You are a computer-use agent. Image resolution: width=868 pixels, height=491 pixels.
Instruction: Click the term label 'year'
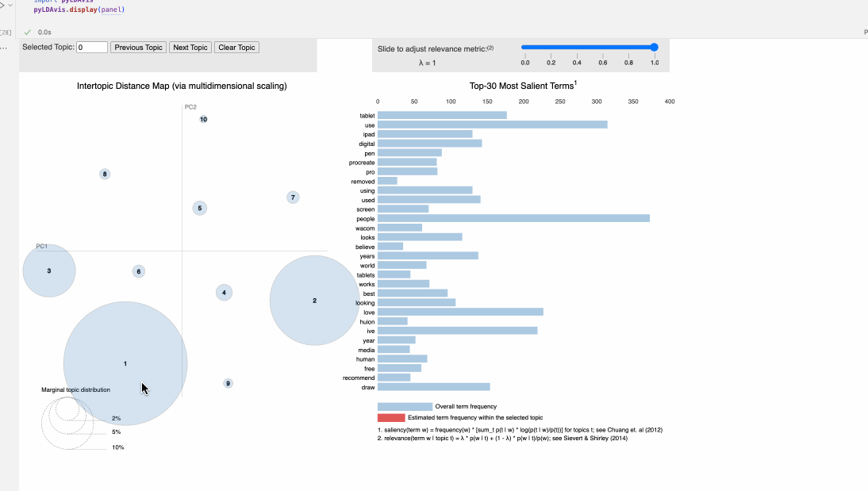(369, 340)
